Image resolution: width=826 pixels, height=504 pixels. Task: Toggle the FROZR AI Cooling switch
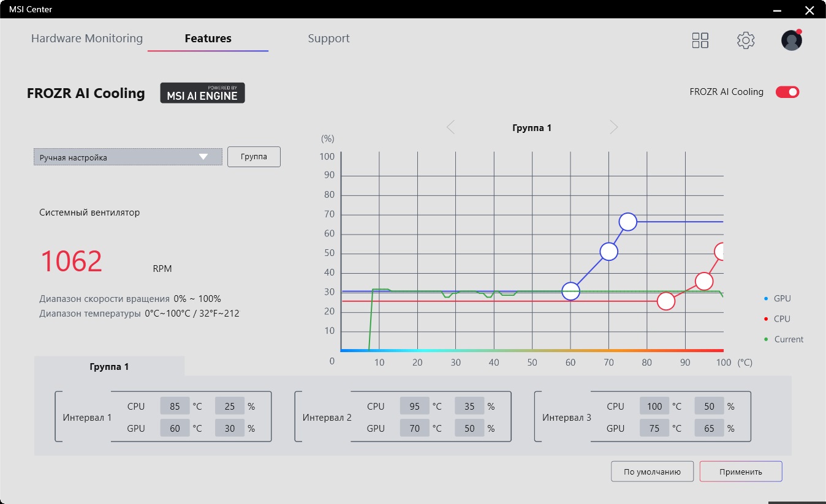click(x=787, y=92)
